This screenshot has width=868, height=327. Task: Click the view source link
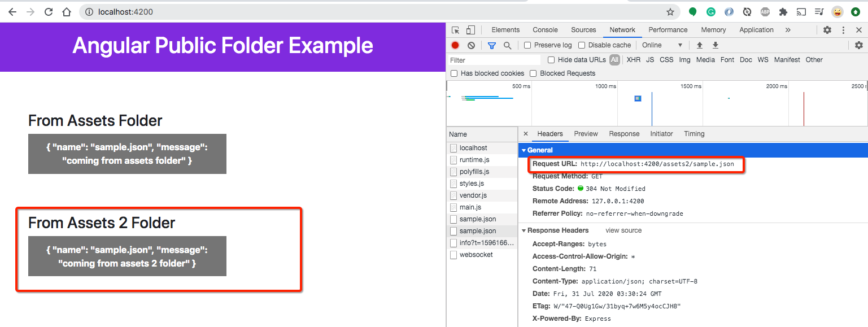[623, 230]
